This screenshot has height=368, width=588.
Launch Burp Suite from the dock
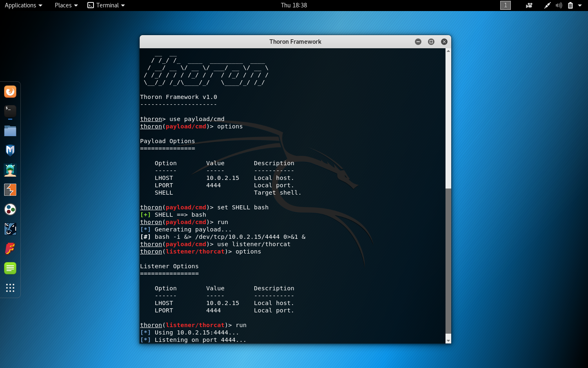pyautogui.click(x=10, y=190)
